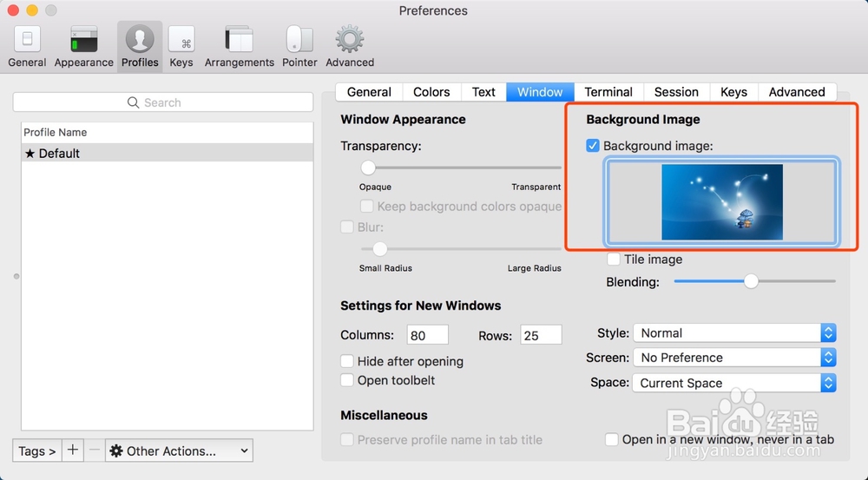Switch to the profile Advanced tab
The image size is (868, 480).
coord(797,92)
